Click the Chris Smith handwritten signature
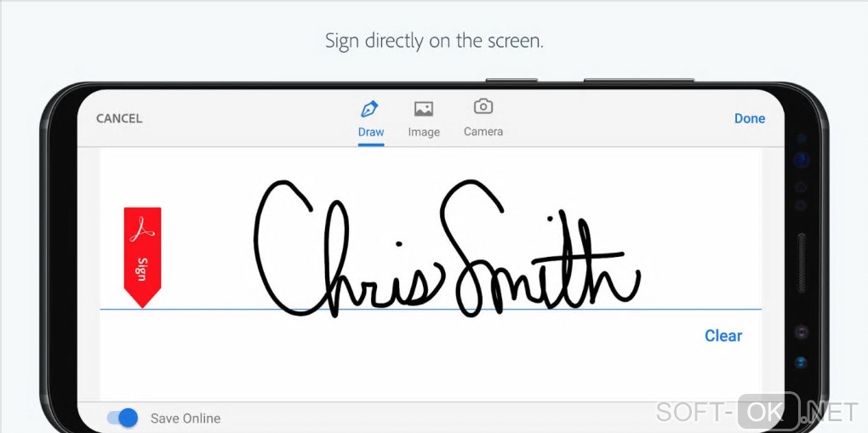The height and width of the screenshot is (433, 868). 448,248
